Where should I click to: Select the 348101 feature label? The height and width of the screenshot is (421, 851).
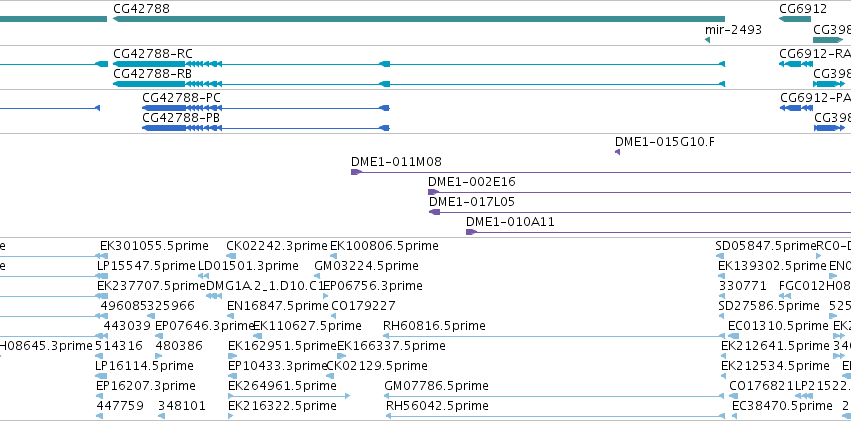[182, 405]
